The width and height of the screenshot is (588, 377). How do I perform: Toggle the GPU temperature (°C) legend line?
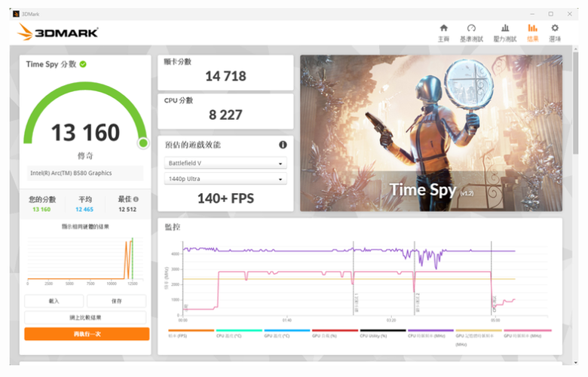287,333
